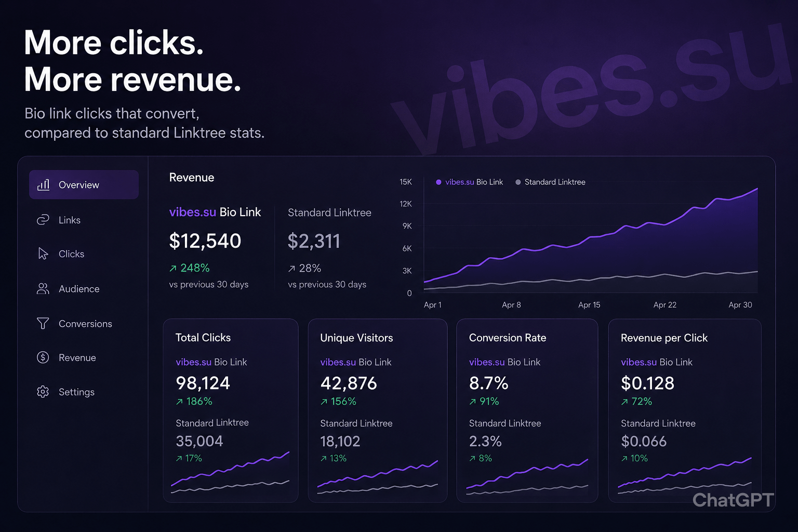Click the Overview bar chart icon

coord(44,184)
